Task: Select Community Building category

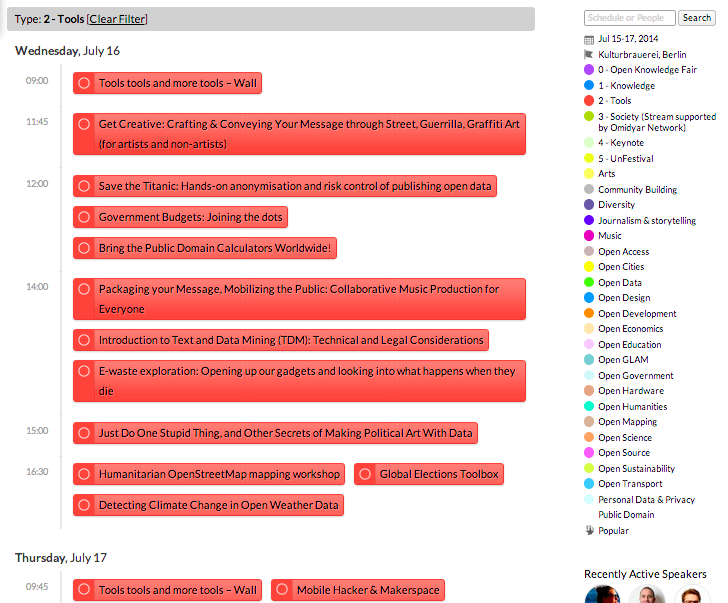Action: coord(637,189)
